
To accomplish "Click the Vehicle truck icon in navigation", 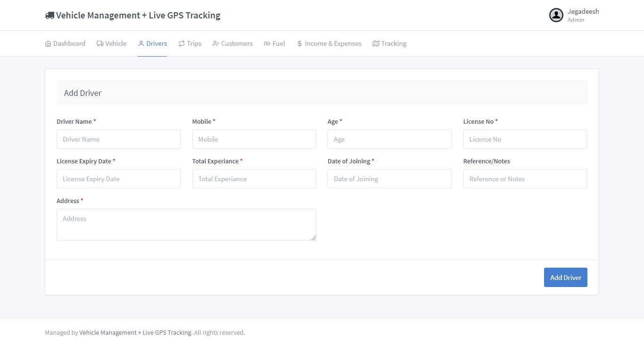I will click(x=100, y=44).
